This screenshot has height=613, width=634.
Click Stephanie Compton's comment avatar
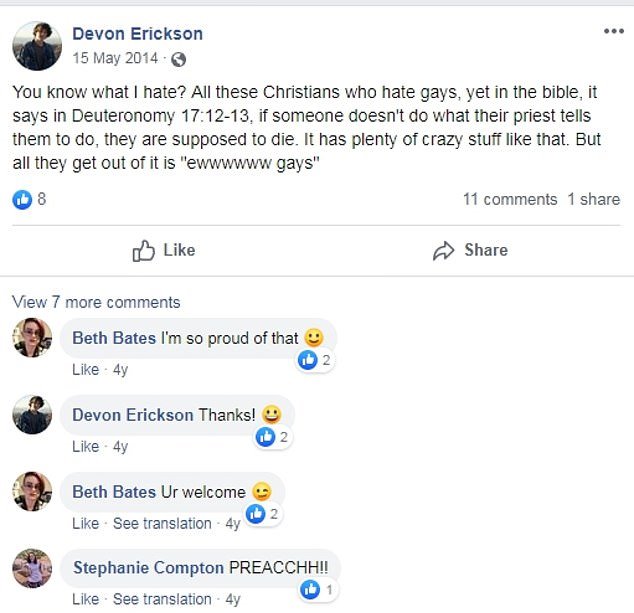[x=32, y=568]
